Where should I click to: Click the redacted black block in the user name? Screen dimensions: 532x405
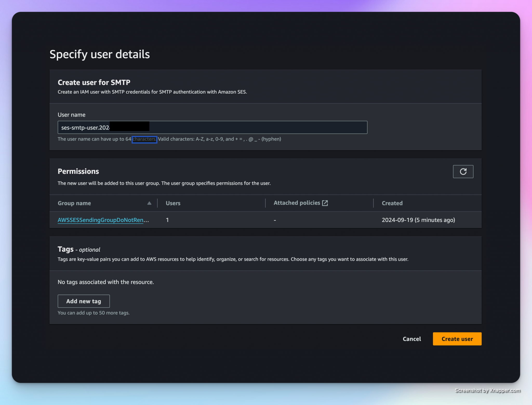click(x=129, y=126)
